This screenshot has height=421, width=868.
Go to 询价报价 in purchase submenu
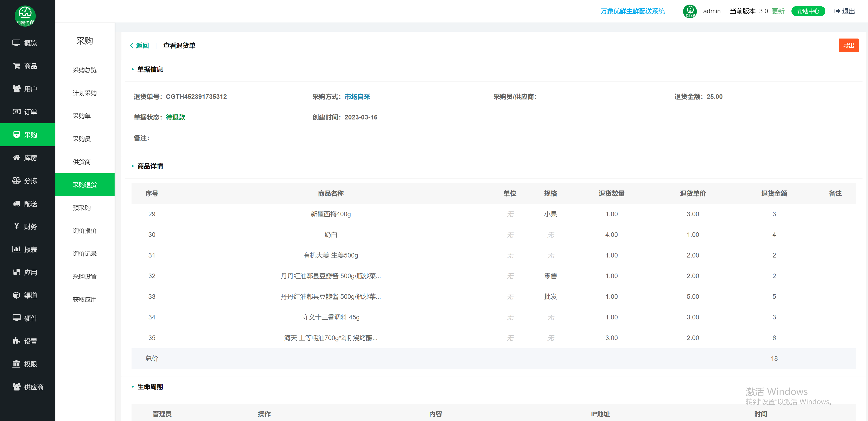85,230
